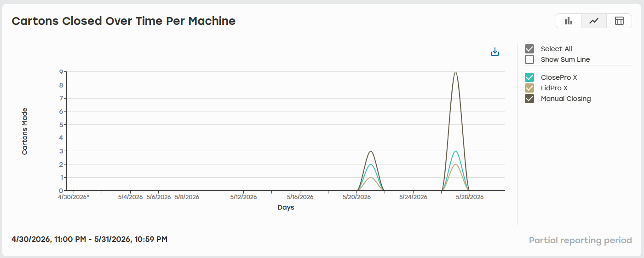Switch to line chart view

click(x=594, y=21)
